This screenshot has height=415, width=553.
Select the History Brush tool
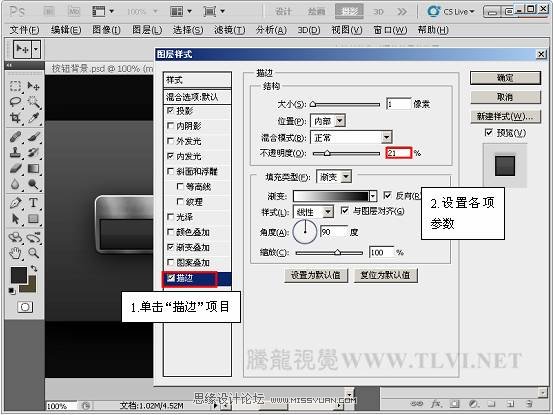pos(34,152)
